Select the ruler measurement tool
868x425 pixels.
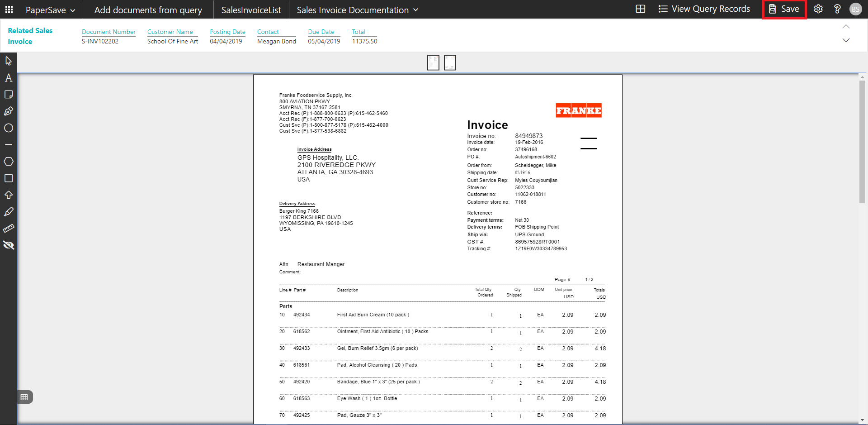[x=9, y=229]
